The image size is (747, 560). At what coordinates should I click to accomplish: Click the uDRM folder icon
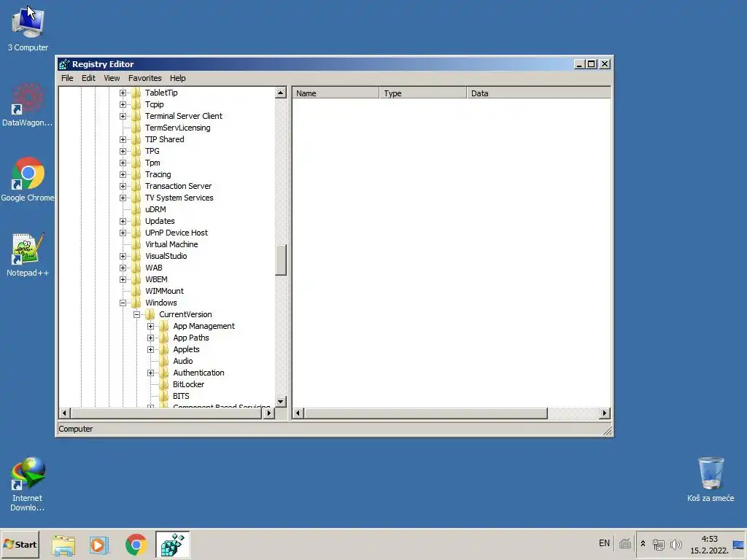tap(136, 209)
